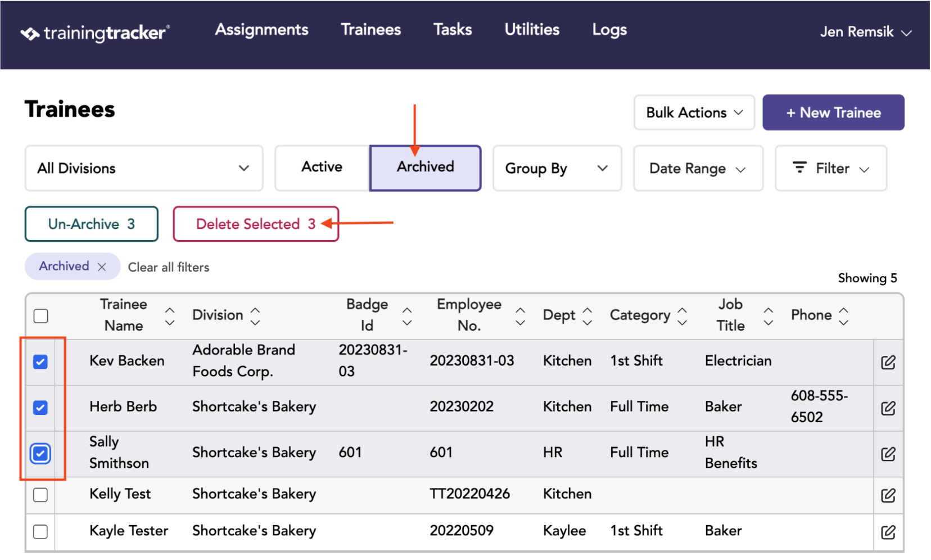Sort by Trainee Name column

point(169,317)
